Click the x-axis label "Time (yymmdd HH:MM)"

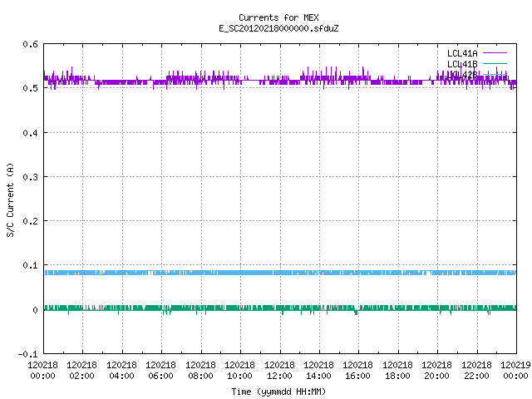(x=278, y=392)
